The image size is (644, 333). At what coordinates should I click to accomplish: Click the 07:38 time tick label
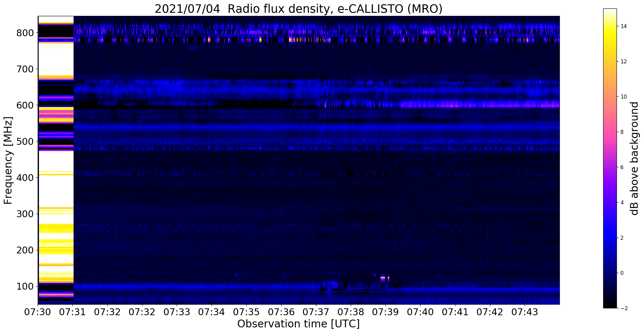click(x=351, y=312)
